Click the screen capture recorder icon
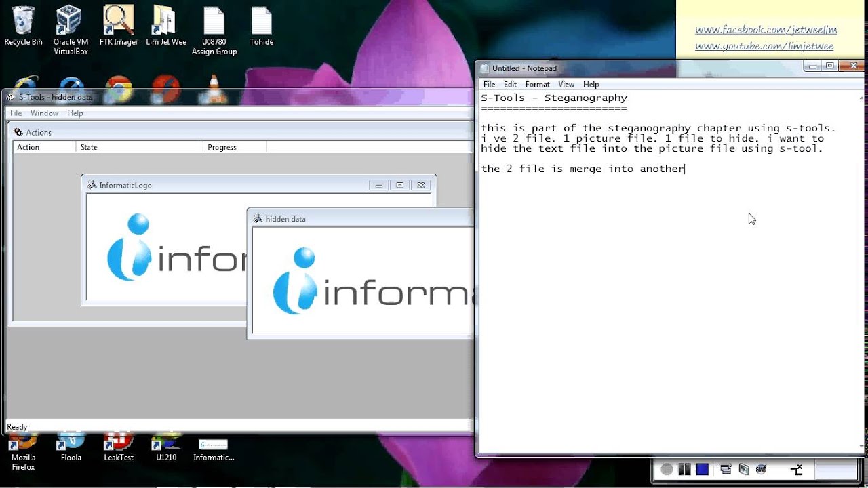Screen dimensions: 868x488 coord(743,469)
